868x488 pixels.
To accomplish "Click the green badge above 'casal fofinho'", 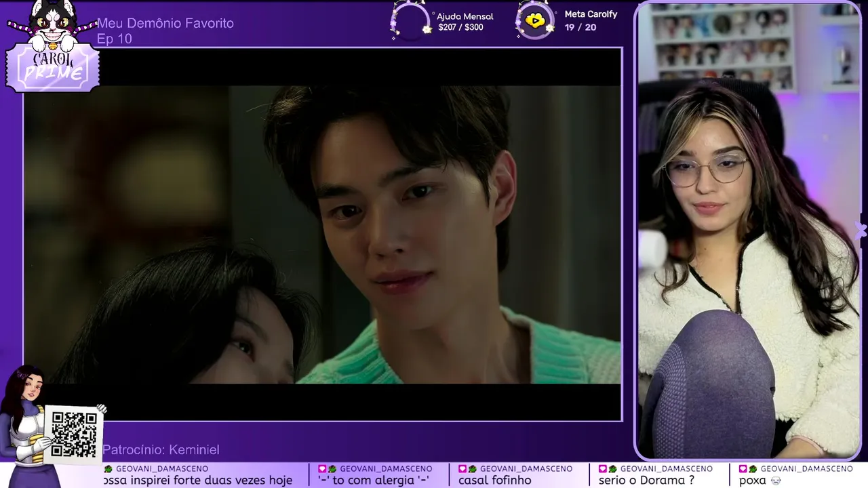I will (x=472, y=469).
